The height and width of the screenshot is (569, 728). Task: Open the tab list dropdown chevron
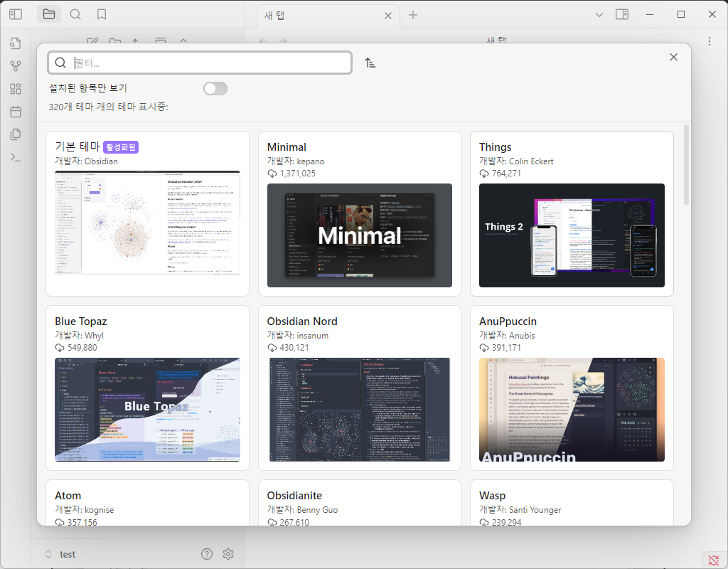[599, 15]
